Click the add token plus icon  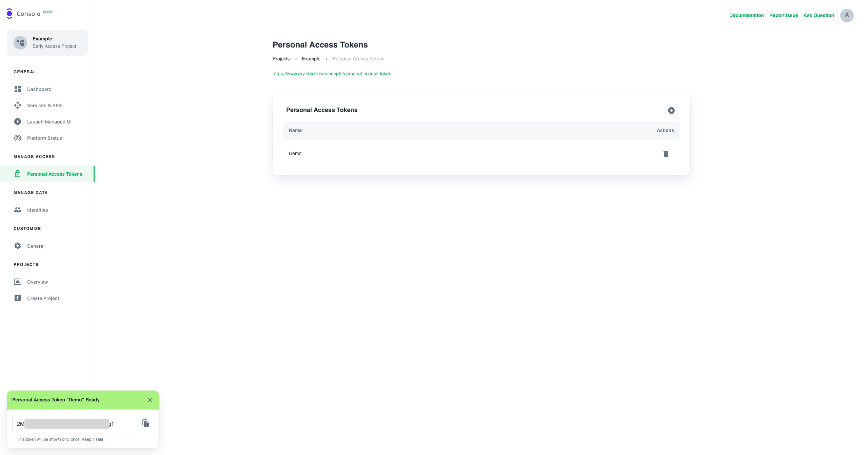pyautogui.click(x=671, y=110)
